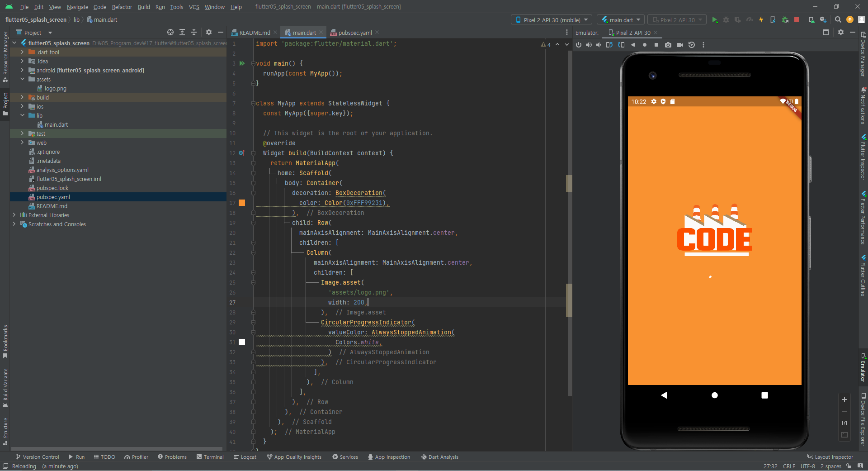This screenshot has width=868, height=471.
Task: Open the Problems tool window
Action: point(172,457)
